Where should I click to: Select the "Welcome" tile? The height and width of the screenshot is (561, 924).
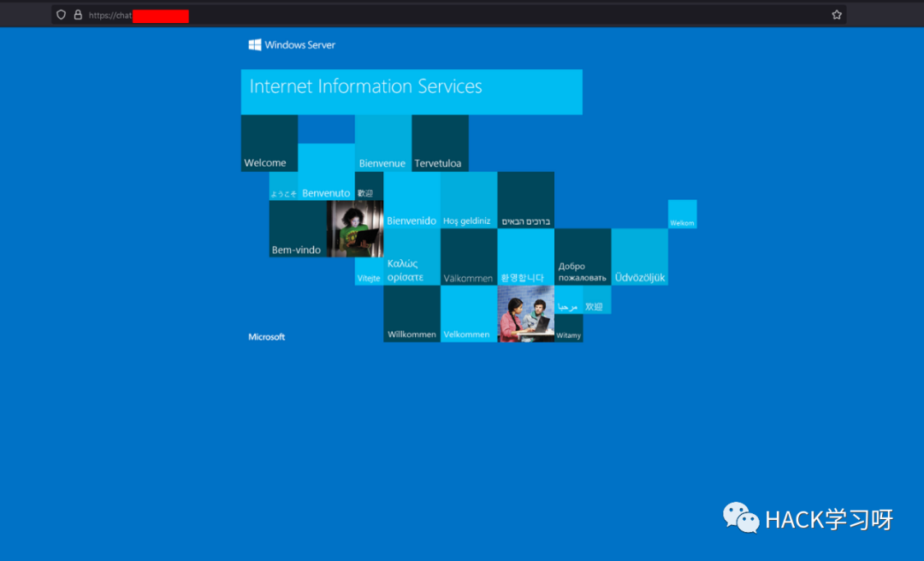pos(269,143)
